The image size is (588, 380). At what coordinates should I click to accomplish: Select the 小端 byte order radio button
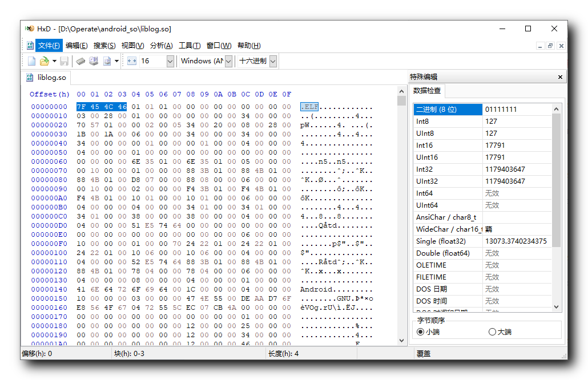click(419, 332)
